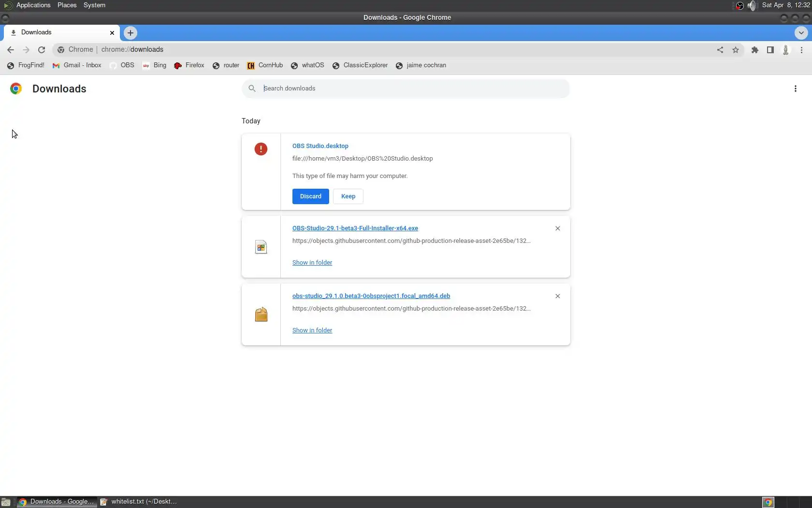Open the jaime cochran bookmark
Screen dimensions: 812x508
[421, 65]
